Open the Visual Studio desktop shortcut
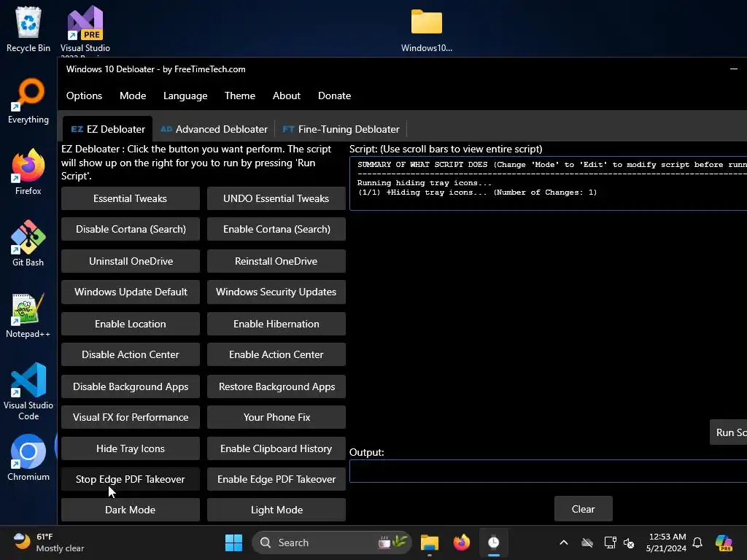The height and width of the screenshot is (560, 747). pyautogui.click(x=85, y=29)
